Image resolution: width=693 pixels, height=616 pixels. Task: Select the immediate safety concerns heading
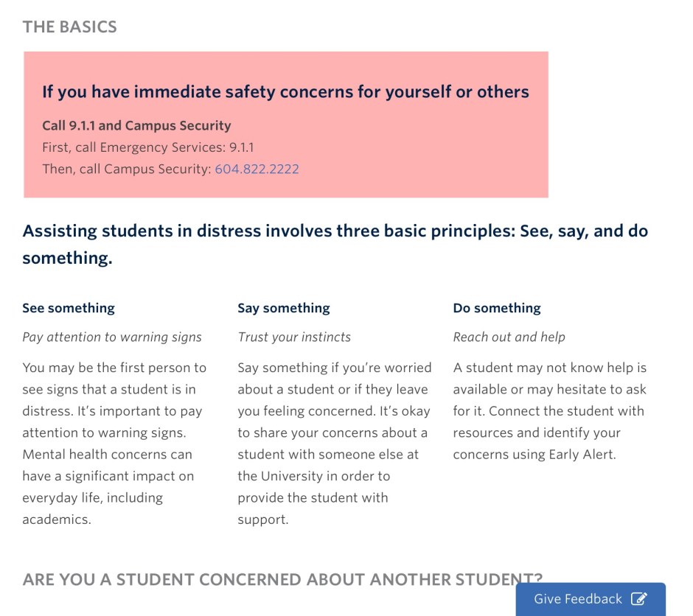285,92
